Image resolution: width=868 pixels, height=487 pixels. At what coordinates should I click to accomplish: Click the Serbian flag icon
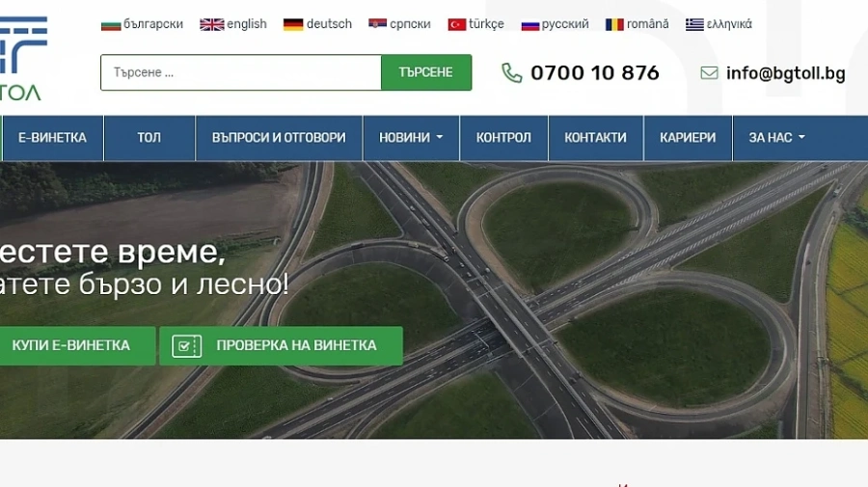tap(377, 23)
